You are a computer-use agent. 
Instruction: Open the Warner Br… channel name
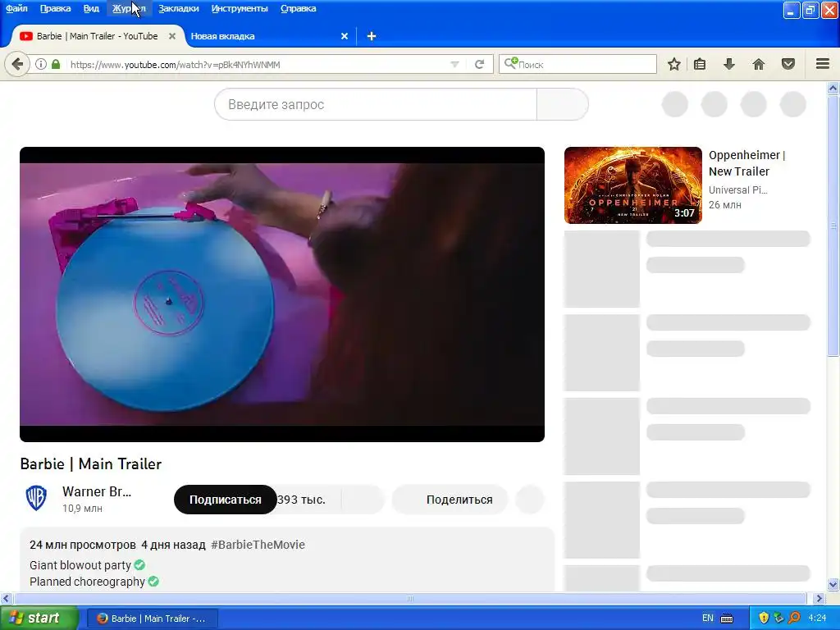coord(97,491)
